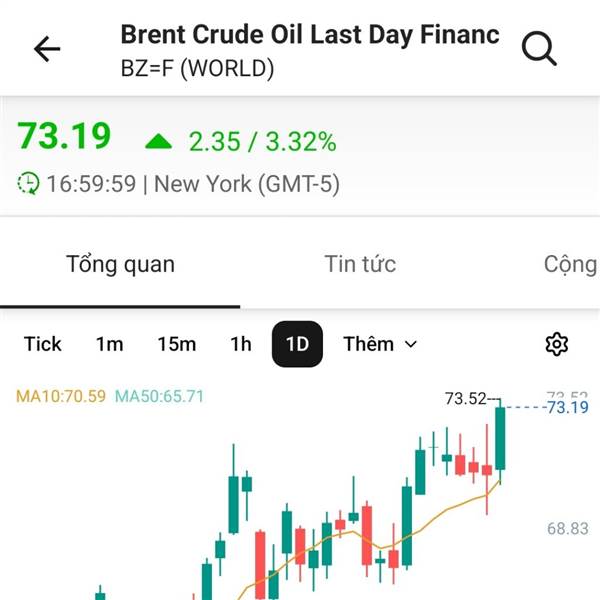Tap the 73.19 current price label on chart
This screenshot has height=600, width=600.
pos(566,407)
